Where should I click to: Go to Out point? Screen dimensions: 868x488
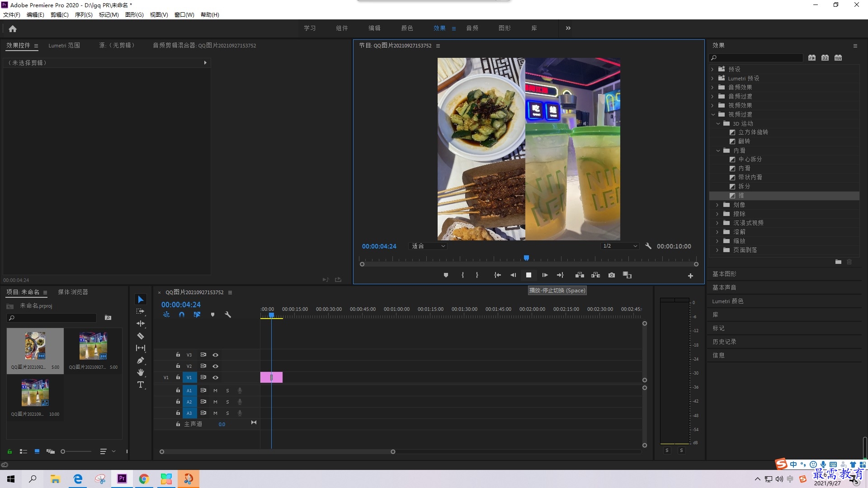point(560,275)
